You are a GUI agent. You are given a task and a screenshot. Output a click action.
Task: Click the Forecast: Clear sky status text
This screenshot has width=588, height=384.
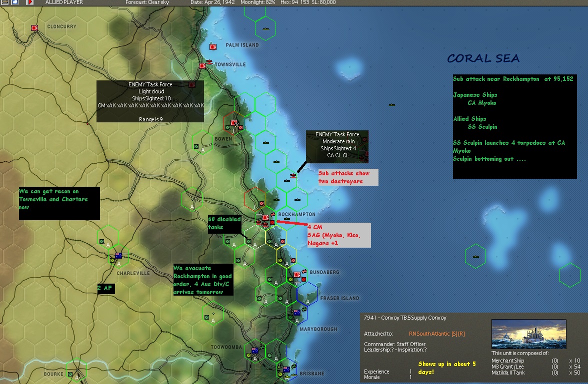coord(147,2)
